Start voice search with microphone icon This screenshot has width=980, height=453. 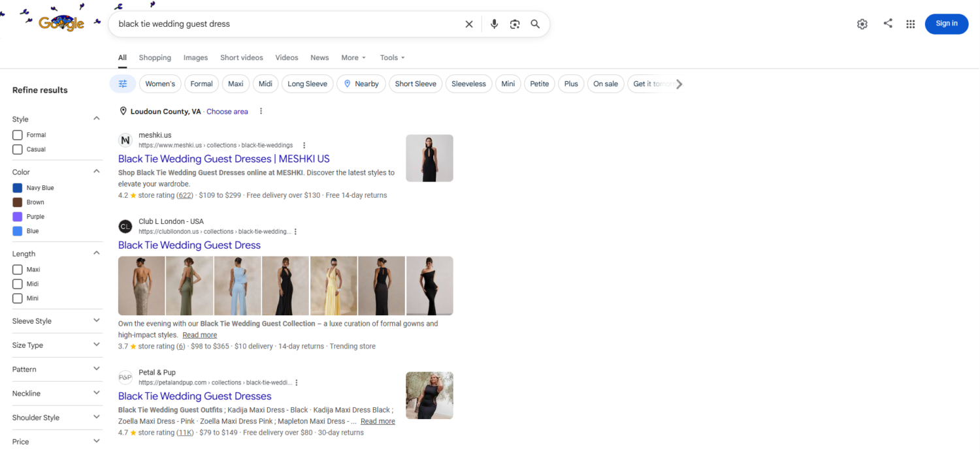(495, 24)
